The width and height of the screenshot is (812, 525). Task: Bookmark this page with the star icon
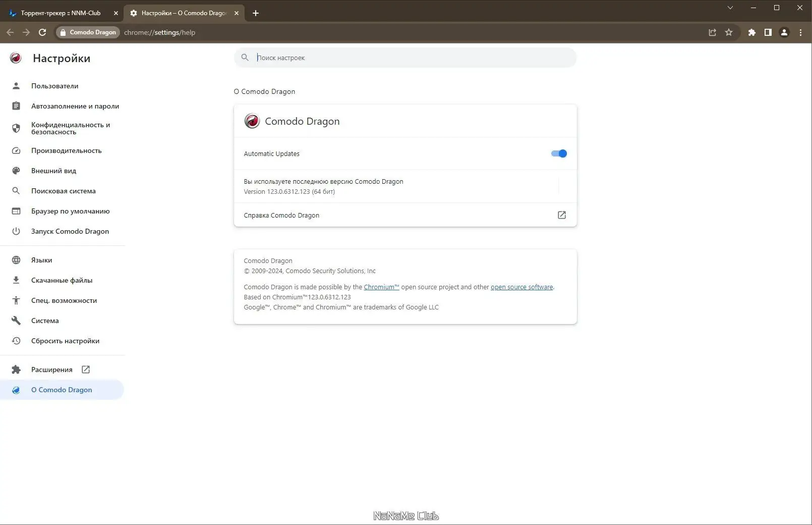(x=729, y=32)
